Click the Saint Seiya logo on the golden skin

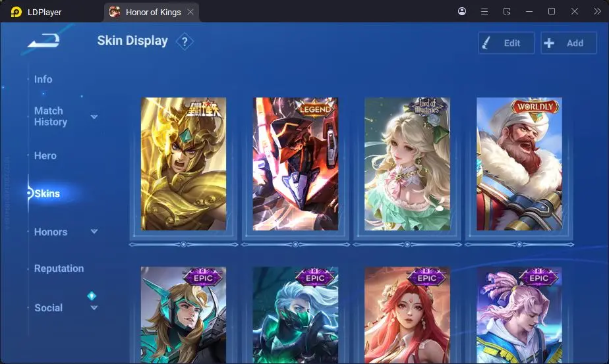[204, 109]
